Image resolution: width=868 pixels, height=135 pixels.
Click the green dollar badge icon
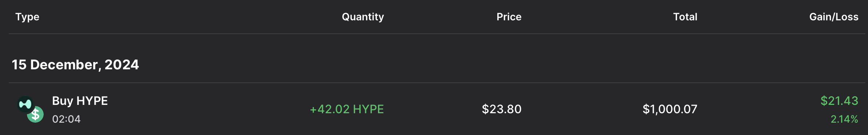tap(35, 114)
